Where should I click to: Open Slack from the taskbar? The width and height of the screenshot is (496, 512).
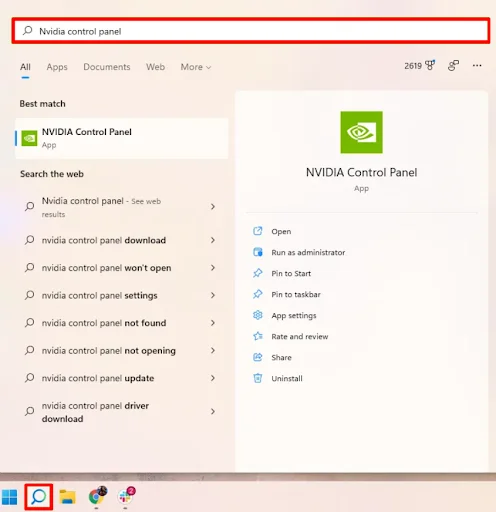point(126,496)
